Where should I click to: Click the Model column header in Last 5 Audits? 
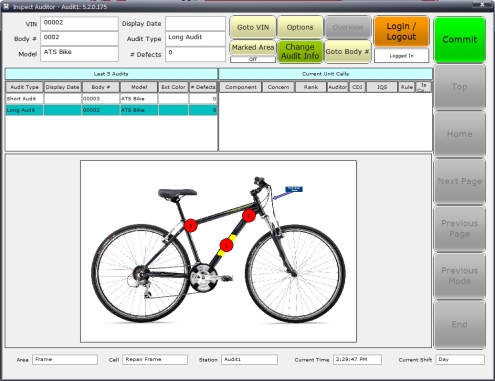click(139, 87)
